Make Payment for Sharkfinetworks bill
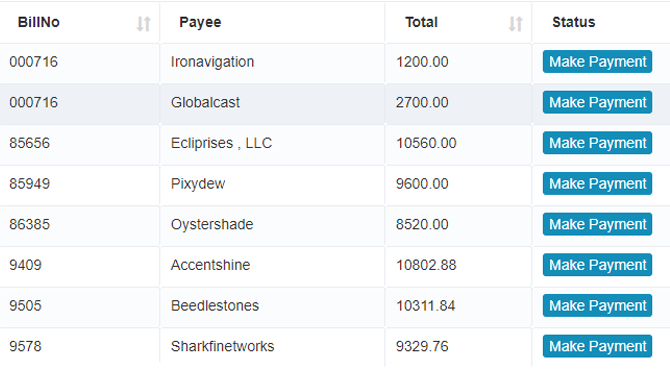This screenshot has width=670, height=390. [x=597, y=346]
